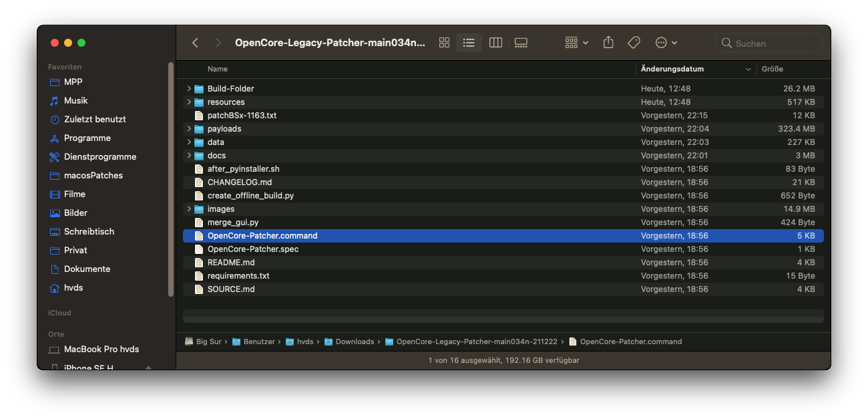The image size is (868, 419).
Task: Select the images folder row
Action: point(503,209)
